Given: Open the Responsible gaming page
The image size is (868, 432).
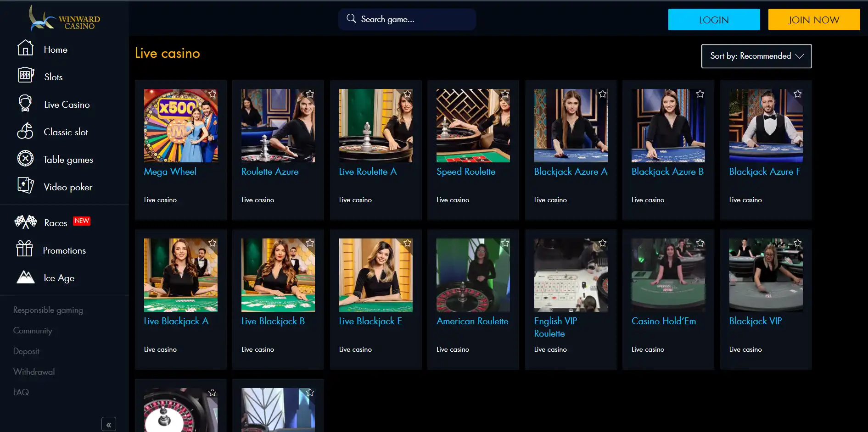Looking at the screenshot, I should (48, 310).
